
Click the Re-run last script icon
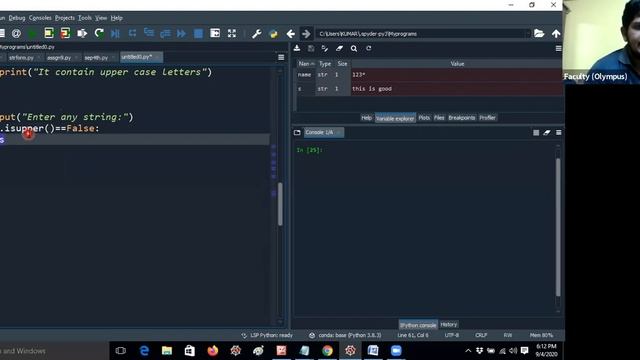[99, 33]
